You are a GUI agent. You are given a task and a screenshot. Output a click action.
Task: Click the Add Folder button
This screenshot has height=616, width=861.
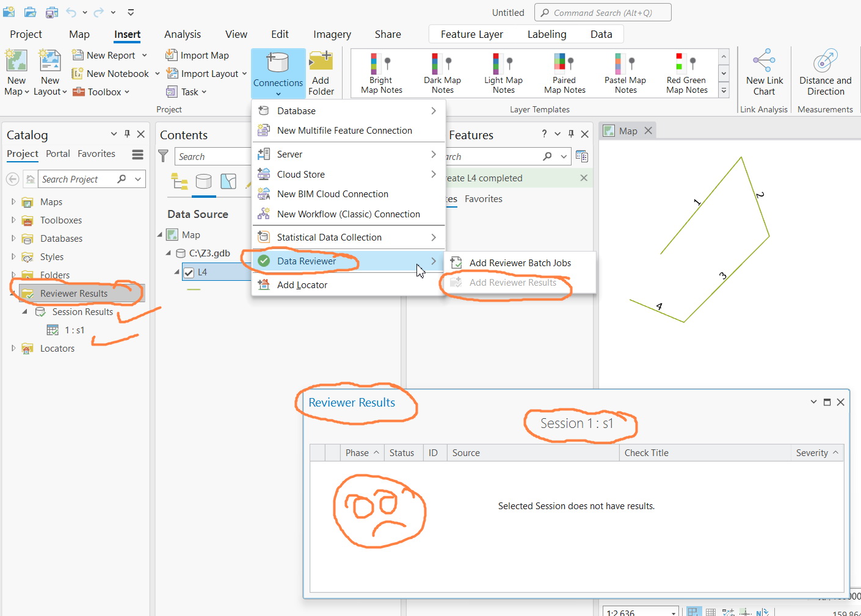tap(321, 73)
